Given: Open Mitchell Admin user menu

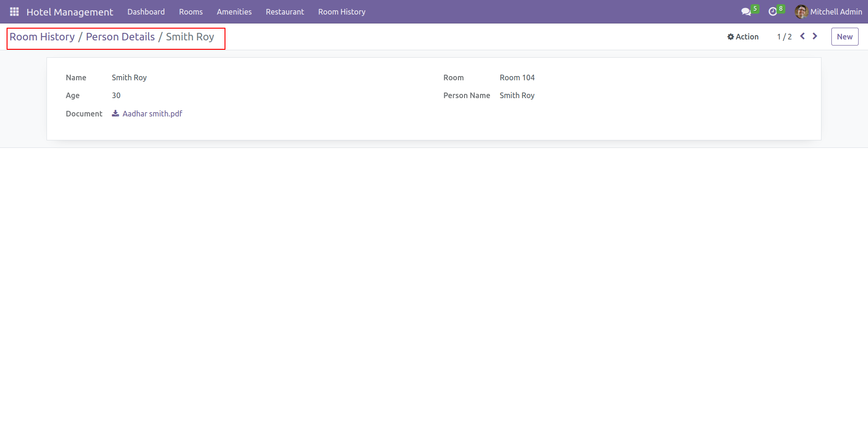Looking at the screenshot, I should [x=829, y=12].
